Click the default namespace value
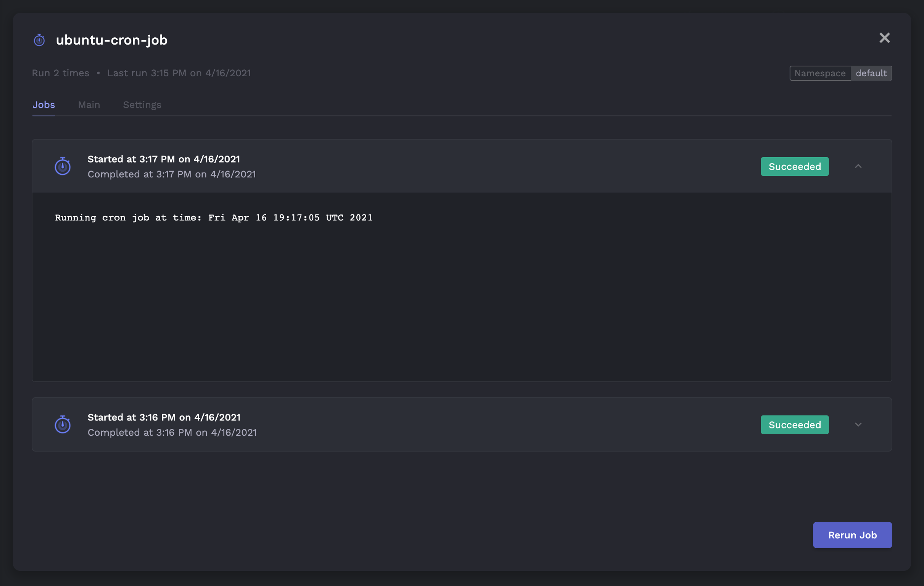Image resolution: width=924 pixels, height=586 pixels. [x=871, y=73]
